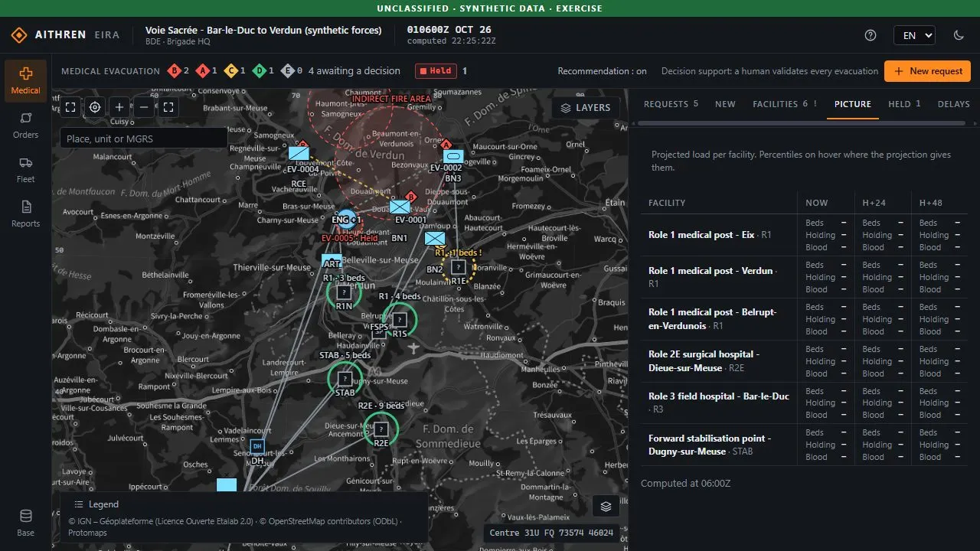Image resolution: width=980 pixels, height=551 pixels.
Task: Open the Medical section in sidebar
Action: coord(25,80)
